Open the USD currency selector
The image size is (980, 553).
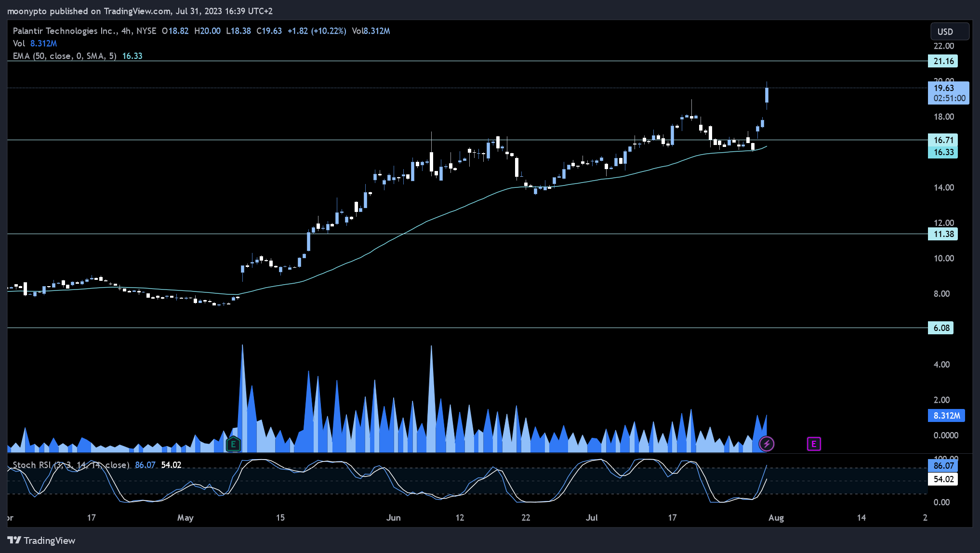(x=950, y=31)
